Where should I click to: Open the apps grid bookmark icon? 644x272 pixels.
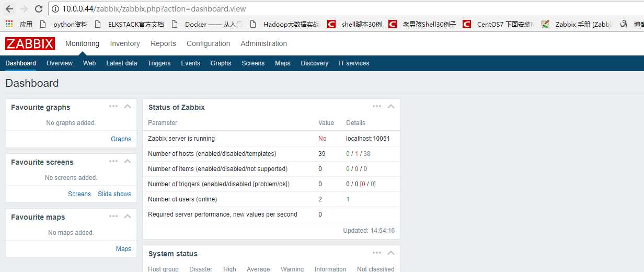pos(9,24)
